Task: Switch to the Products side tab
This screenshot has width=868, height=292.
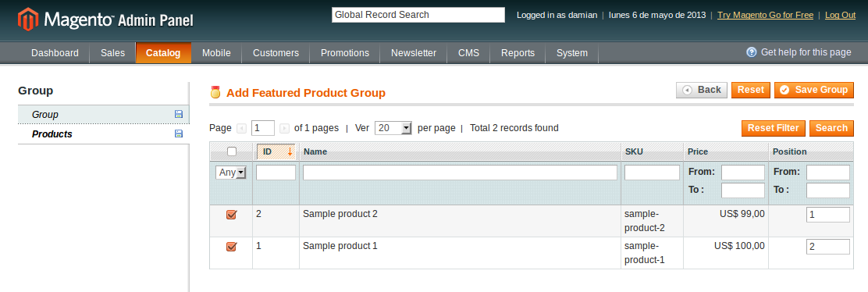Action: [104, 134]
